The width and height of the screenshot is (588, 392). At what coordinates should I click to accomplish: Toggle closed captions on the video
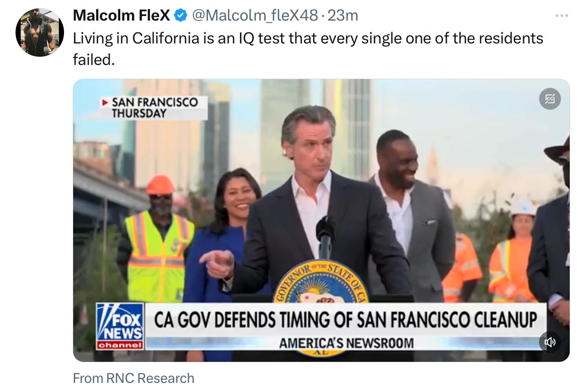coord(550,99)
